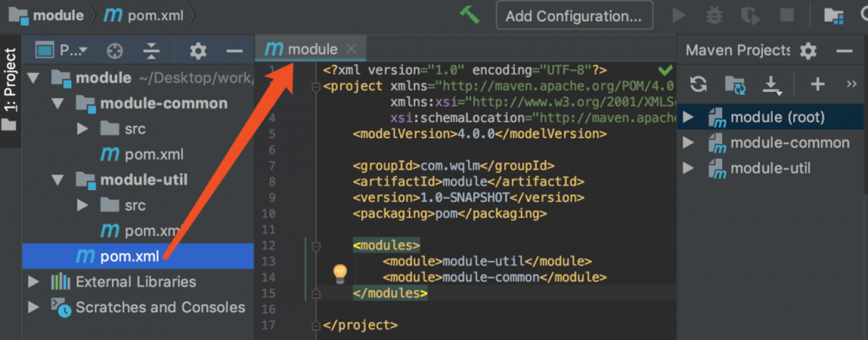
Task: Expand module (root) in Maven Projects
Action: (688, 117)
